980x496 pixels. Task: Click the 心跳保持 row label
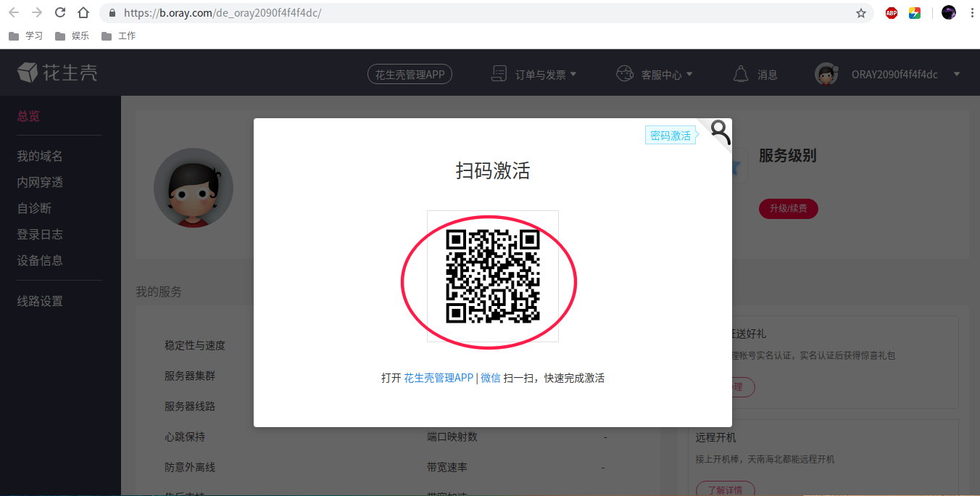click(x=185, y=437)
